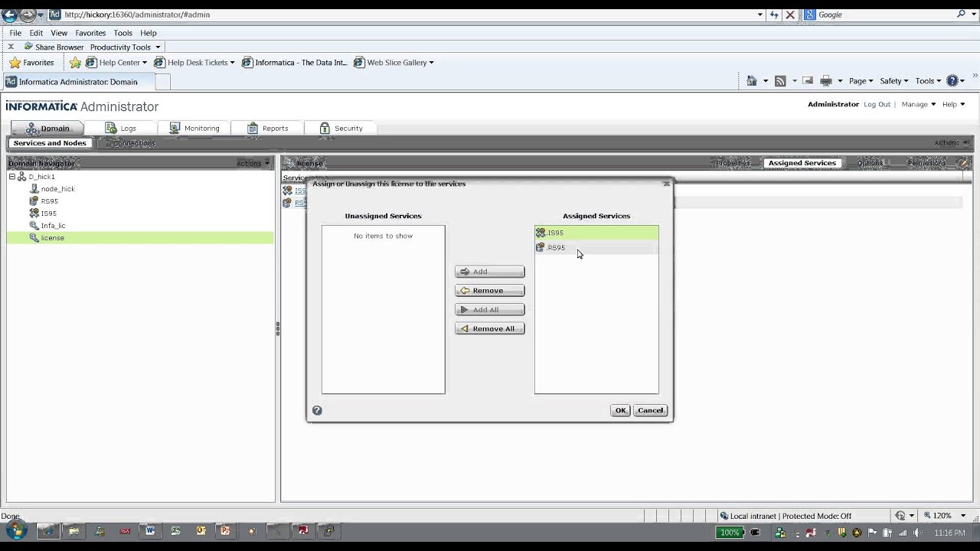Open the browser Tools menu
The image size is (980, 551).
(122, 33)
